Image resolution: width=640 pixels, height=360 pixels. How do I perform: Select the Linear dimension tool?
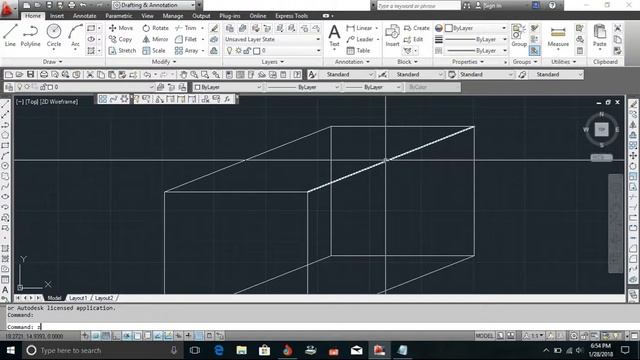coord(359,28)
